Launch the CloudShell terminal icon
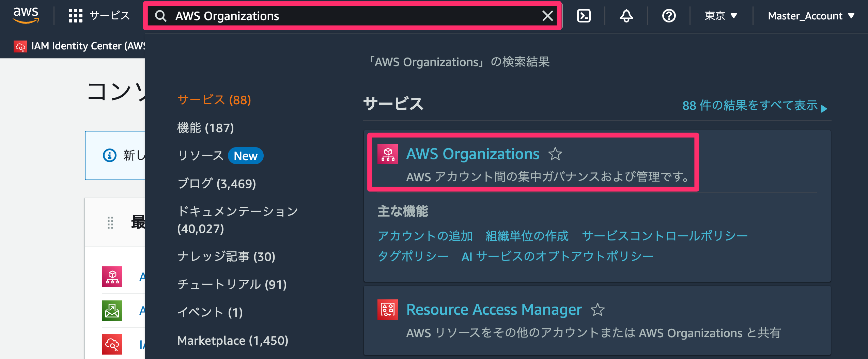Viewport: 868px width, 359px height. click(584, 16)
